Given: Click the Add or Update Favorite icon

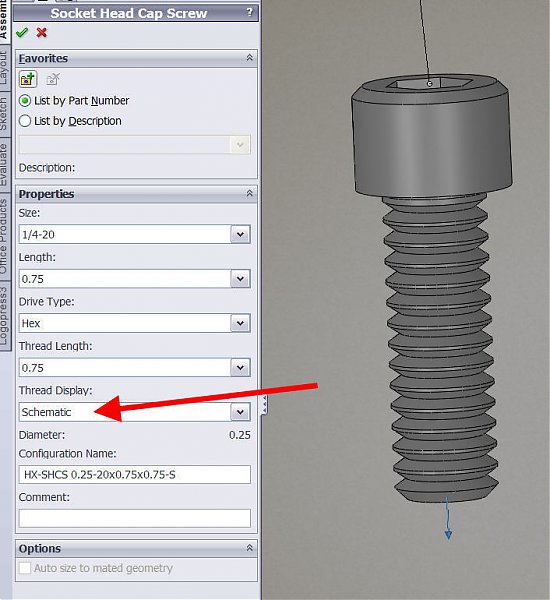Looking at the screenshot, I should (28, 79).
